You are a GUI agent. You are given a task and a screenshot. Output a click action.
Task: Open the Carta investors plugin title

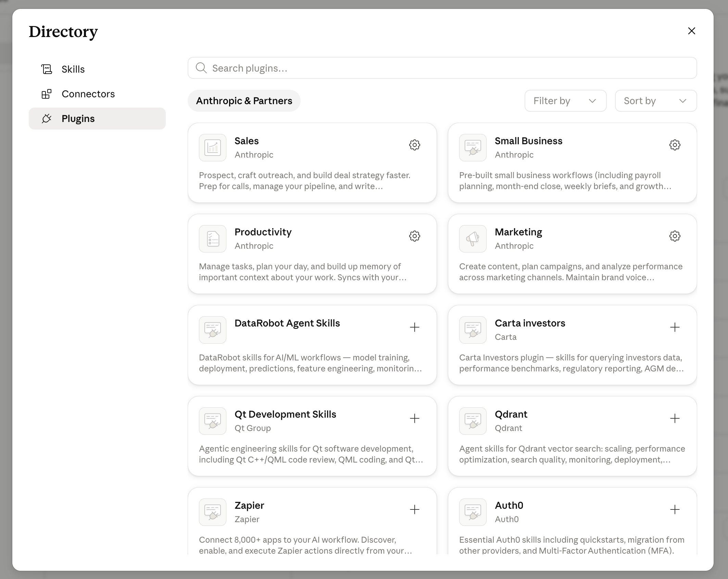tap(530, 323)
